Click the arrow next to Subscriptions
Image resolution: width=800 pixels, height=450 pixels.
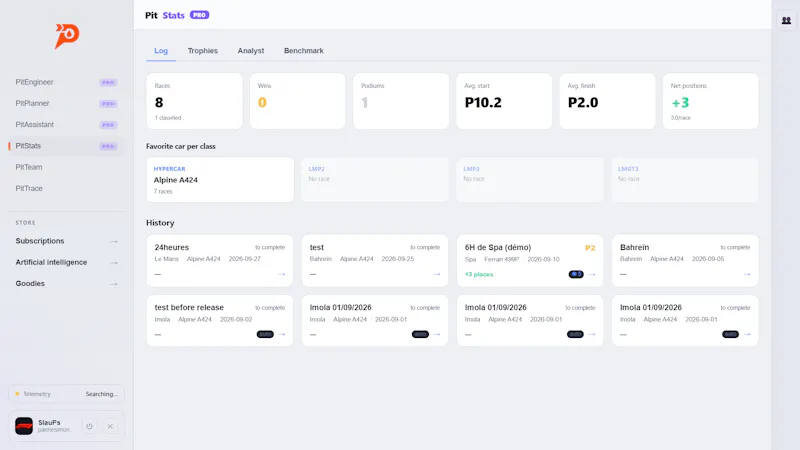(x=114, y=241)
